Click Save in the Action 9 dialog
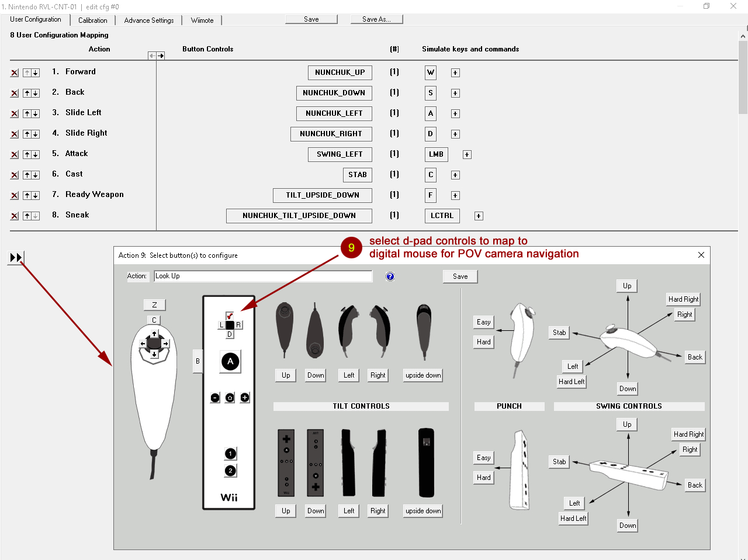This screenshot has height=560, width=748. tap(460, 276)
